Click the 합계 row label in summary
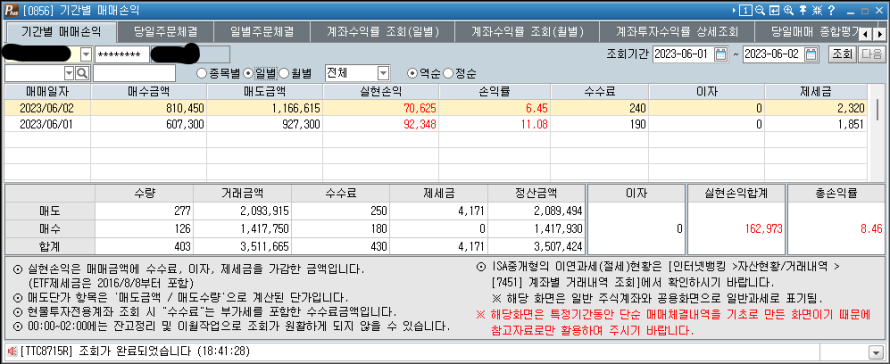Image resolution: width=890 pixels, height=364 pixels. click(51, 247)
